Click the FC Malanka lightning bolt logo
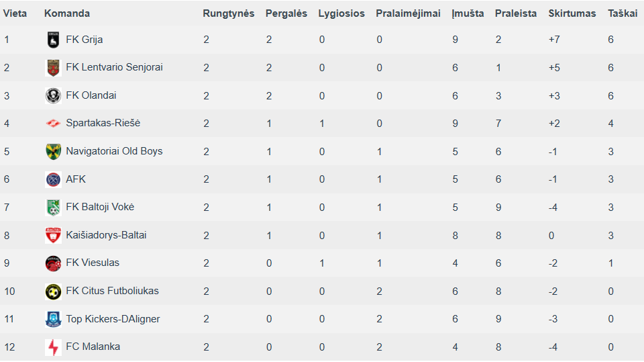The height and width of the screenshot is (362, 644). tap(53, 347)
